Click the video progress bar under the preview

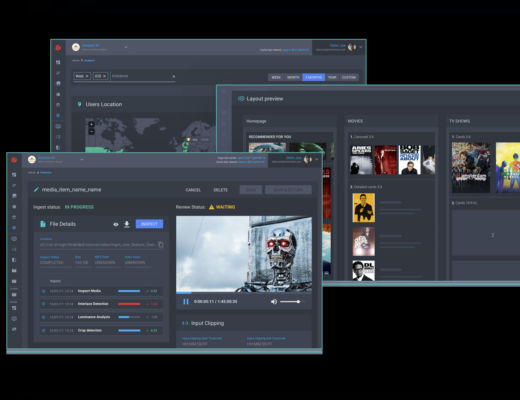coord(244,292)
